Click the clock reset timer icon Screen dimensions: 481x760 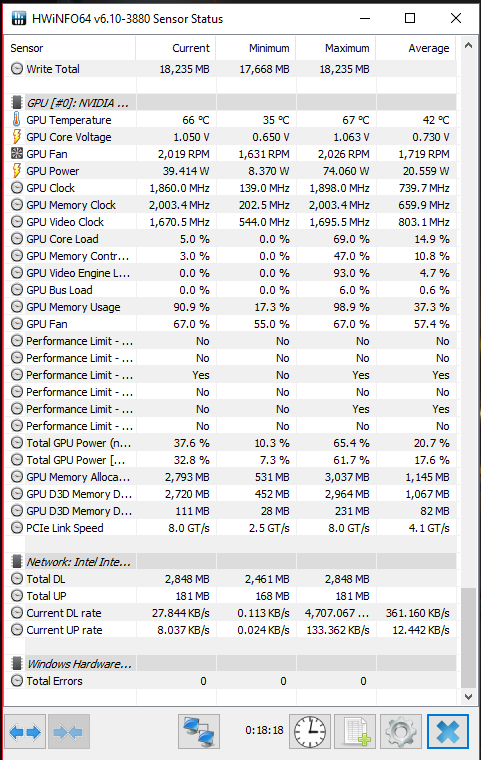[310, 732]
